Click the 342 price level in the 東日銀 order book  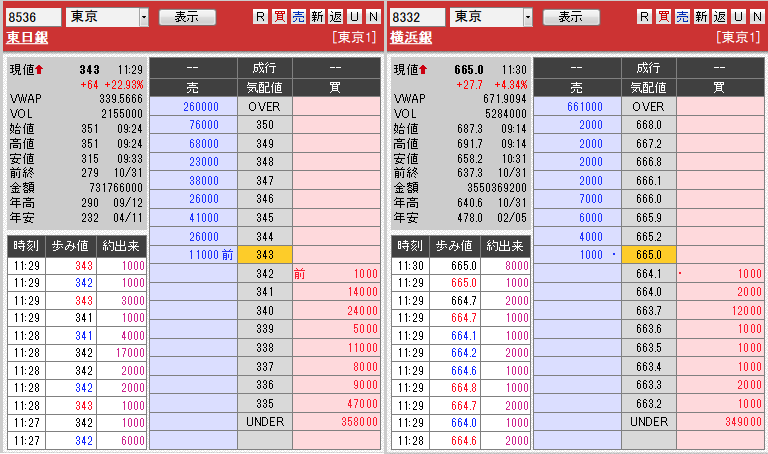tap(265, 273)
